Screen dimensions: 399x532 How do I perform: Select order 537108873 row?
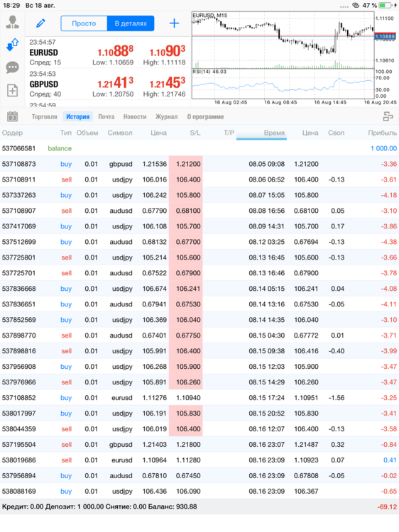pos(199,164)
